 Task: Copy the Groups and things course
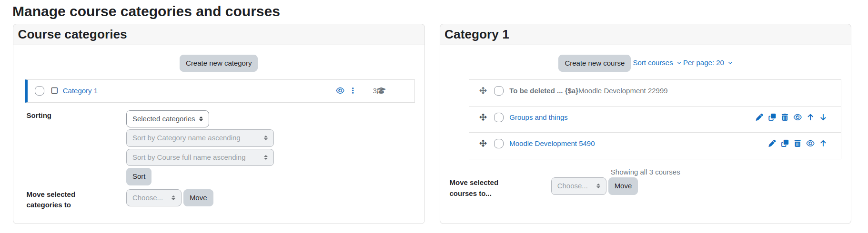[772, 117]
